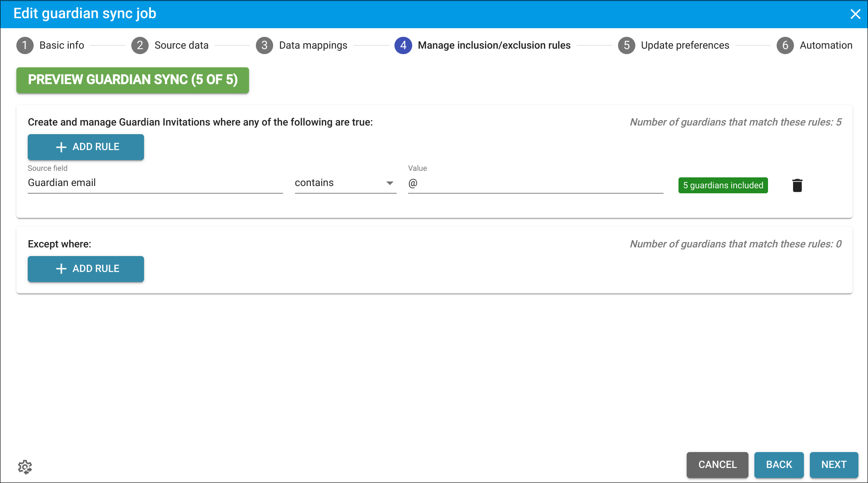
Task: Add a rule under Create and manage invitations
Action: click(86, 147)
